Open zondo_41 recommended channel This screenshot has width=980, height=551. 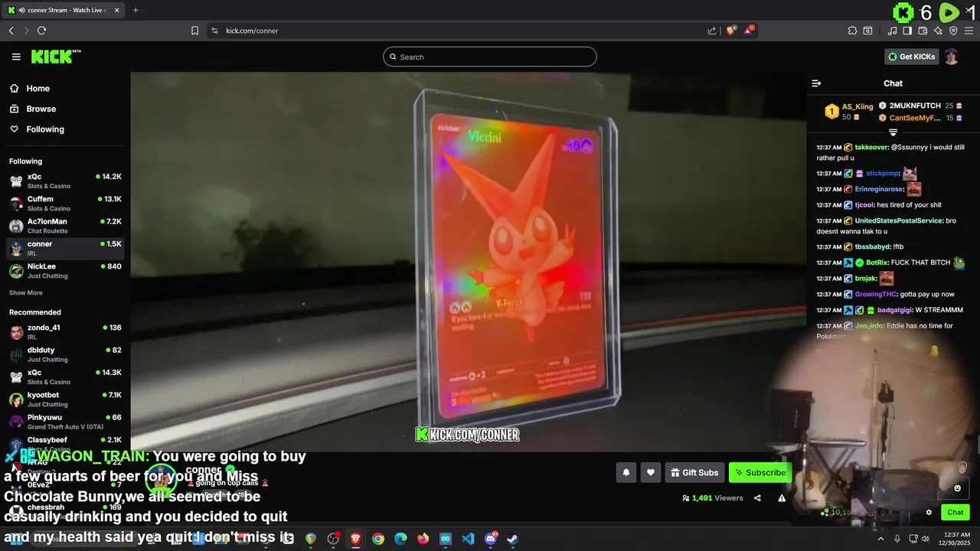pos(65,331)
